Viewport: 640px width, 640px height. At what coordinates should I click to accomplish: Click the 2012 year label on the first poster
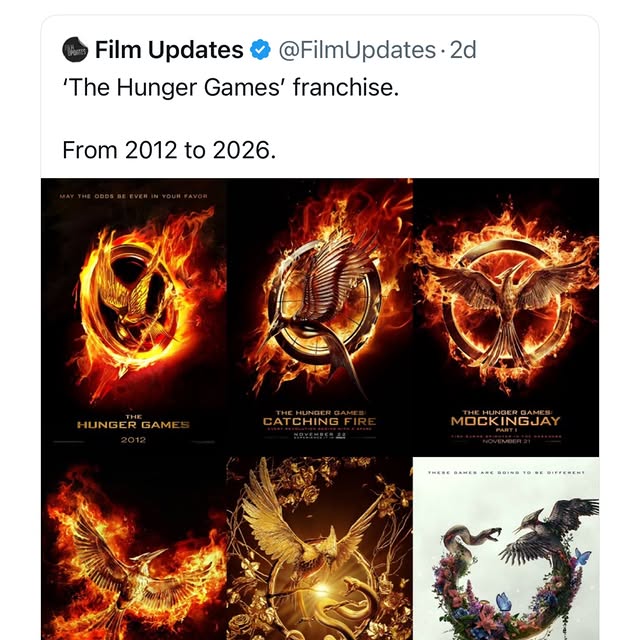(x=133, y=439)
